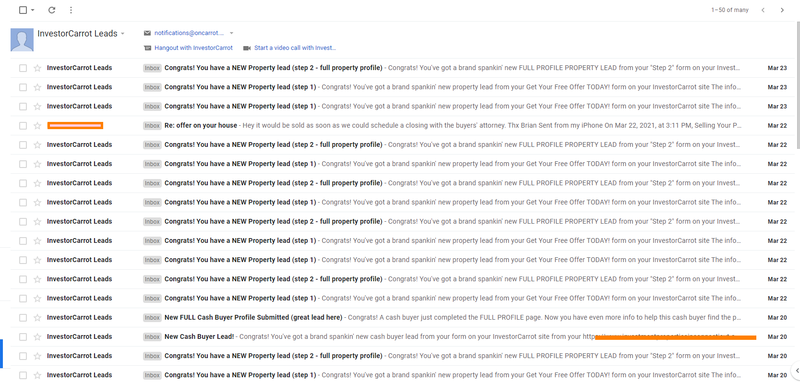
Task: Click Mar 20 date on New FULL Cash Buyer row
Action: click(x=777, y=317)
